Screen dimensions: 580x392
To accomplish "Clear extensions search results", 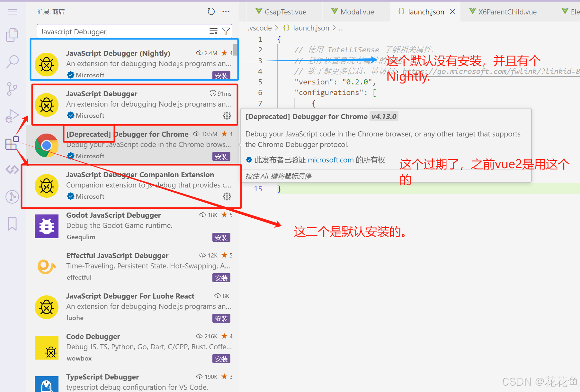I will click(213, 31).
